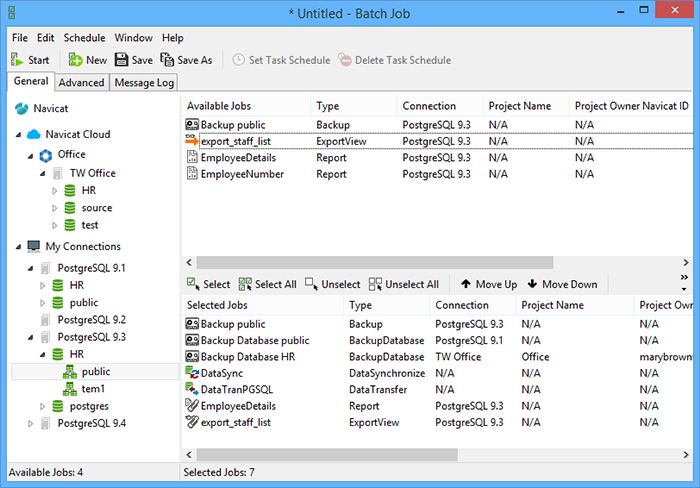This screenshot has width=700, height=488.
Task: Expand the source database node
Action: point(54,208)
